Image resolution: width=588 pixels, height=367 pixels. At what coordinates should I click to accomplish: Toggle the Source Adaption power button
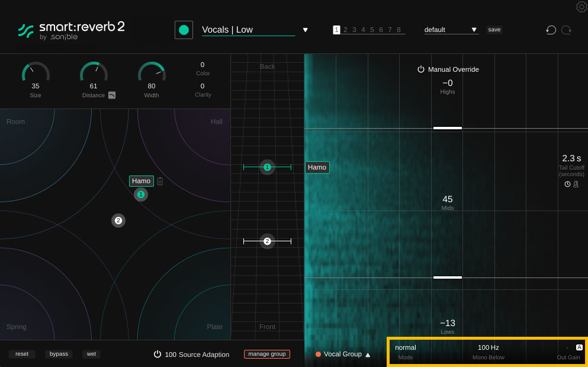pyautogui.click(x=158, y=354)
